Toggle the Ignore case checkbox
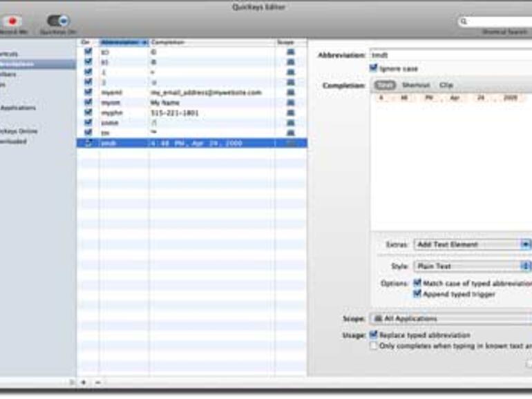Viewport: 532px width, 399px height. tap(373, 68)
